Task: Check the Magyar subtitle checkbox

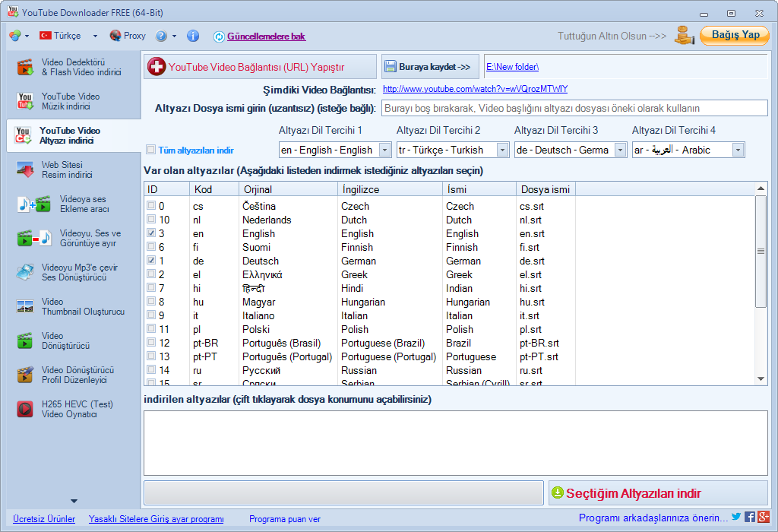Action: 151,301
